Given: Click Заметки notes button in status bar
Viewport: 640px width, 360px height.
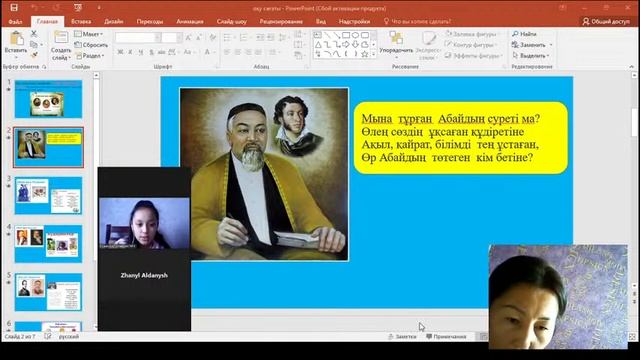Looking at the screenshot, I should point(402,336).
